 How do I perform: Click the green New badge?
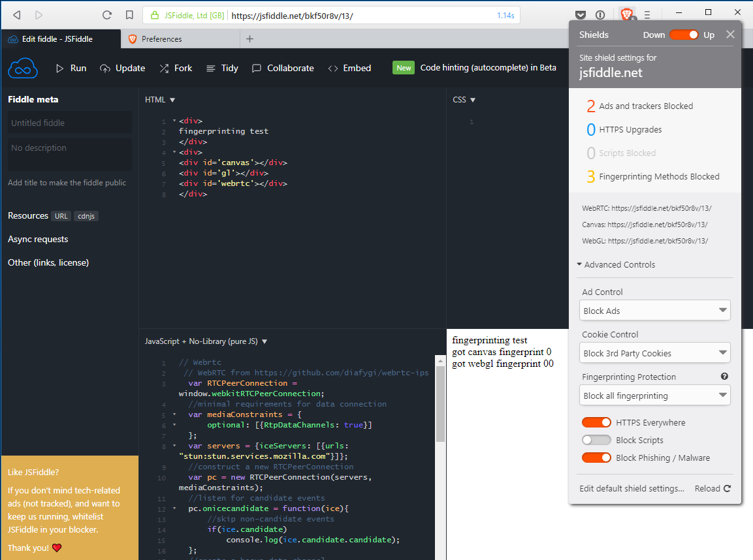pos(404,68)
